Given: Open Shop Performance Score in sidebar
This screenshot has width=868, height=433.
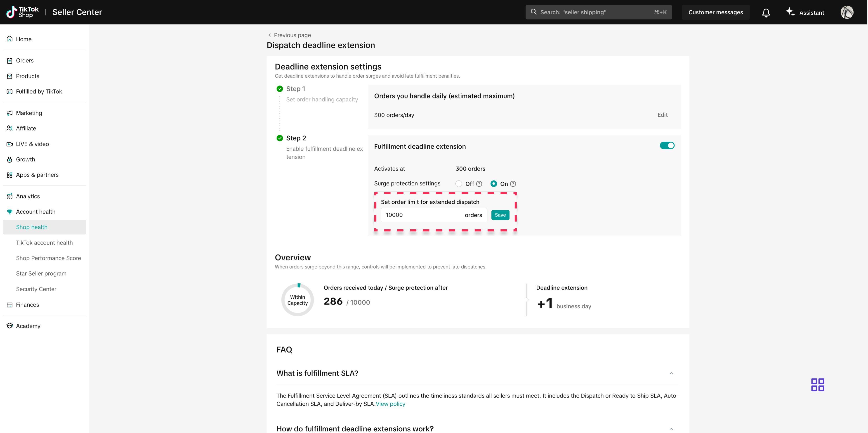Looking at the screenshot, I should pyautogui.click(x=48, y=258).
